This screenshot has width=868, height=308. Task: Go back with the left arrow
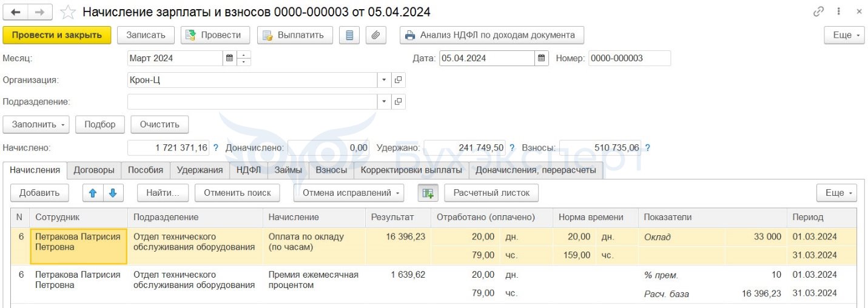click(16, 12)
